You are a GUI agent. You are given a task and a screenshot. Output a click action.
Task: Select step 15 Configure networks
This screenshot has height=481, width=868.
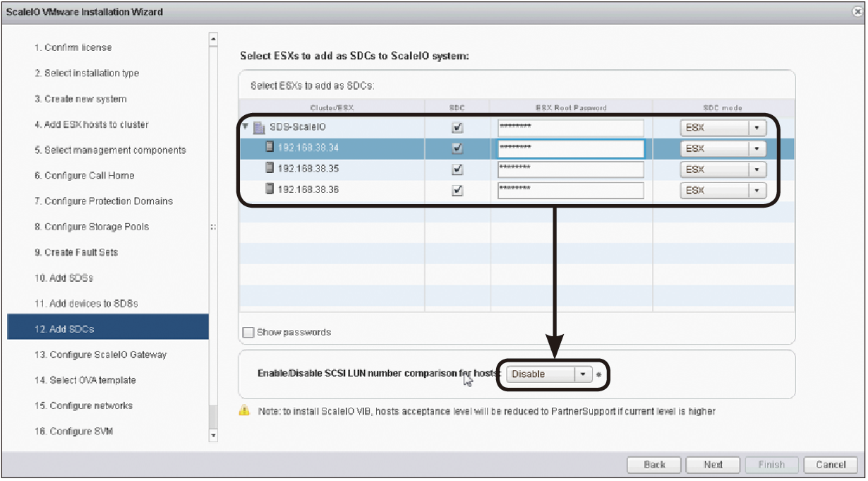(83, 405)
